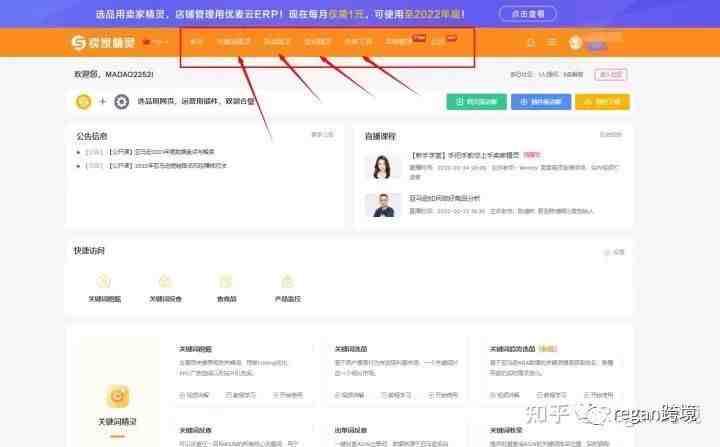Click the middle tutorial link in the 关键词选品 card
This screenshot has width=720, height=447.
pos(396,395)
